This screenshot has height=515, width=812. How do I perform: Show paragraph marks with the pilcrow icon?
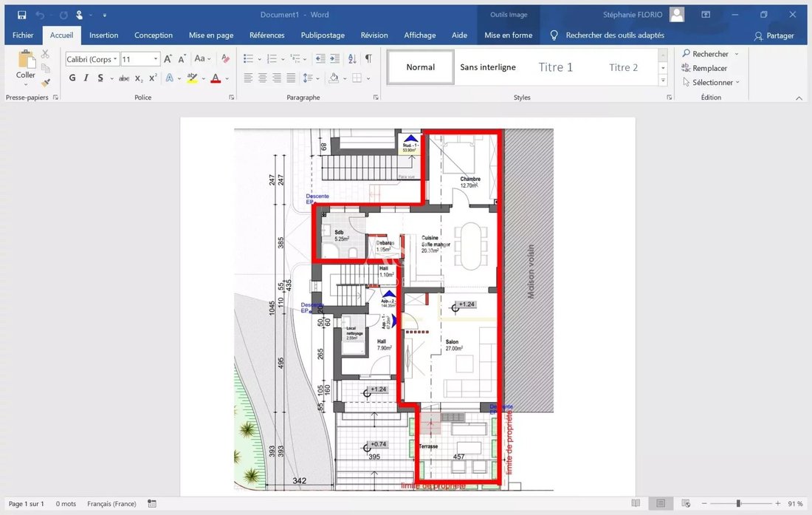pyautogui.click(x=368, y=59)
